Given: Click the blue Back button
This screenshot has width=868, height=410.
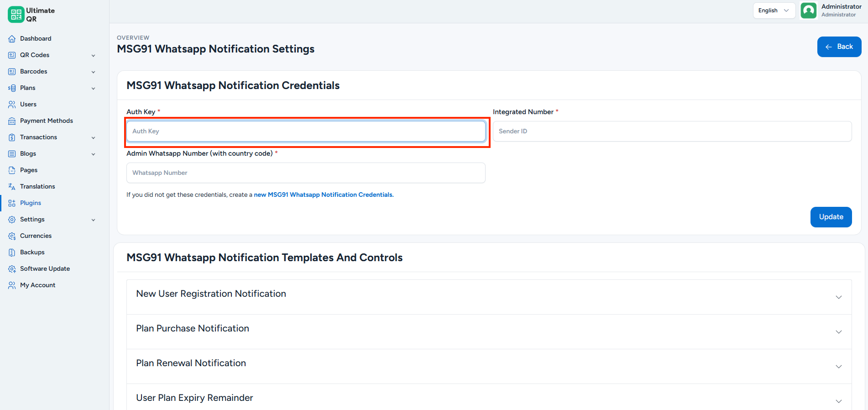Looking at the screenshot, I should [x=839, y=47].
